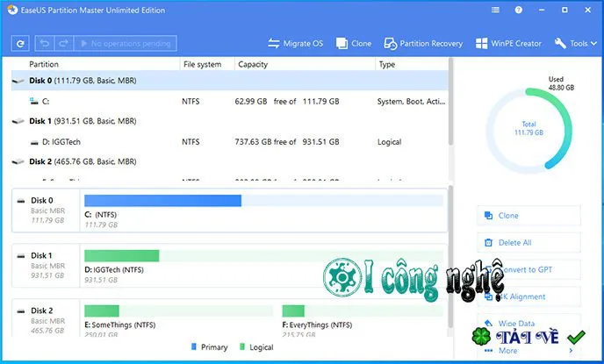Click the EaseUS app logo in title bar
Viewport: 604px width, 364px height.
(12, 10)
